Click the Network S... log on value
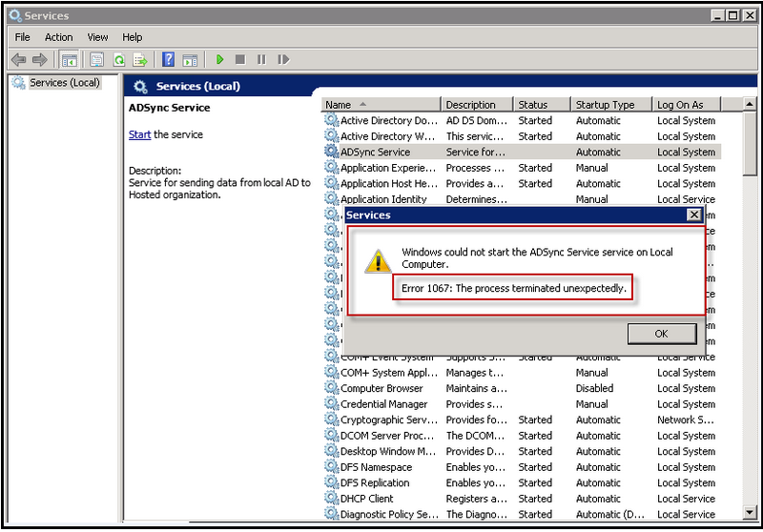 685,419
